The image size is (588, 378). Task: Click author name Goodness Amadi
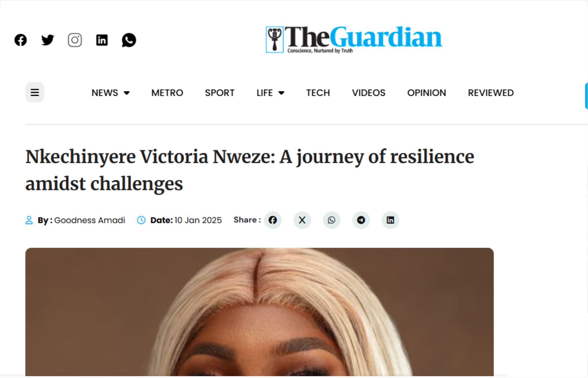coord(90,220)
